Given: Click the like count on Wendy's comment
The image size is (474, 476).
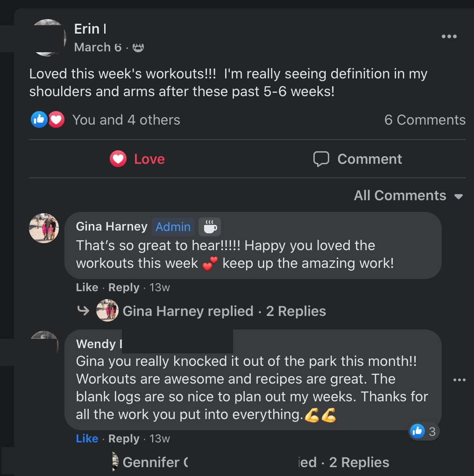Looking at the screenshot, I should pos(424,432).
